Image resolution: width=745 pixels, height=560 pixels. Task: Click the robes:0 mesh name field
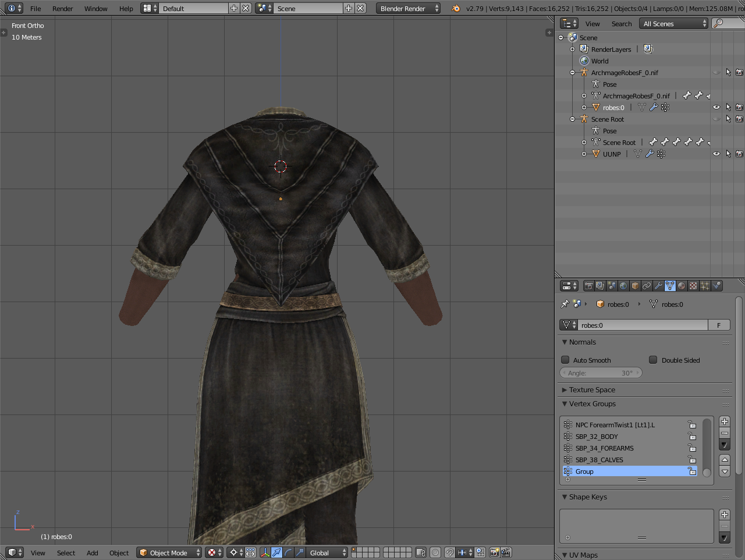point(643,325)
